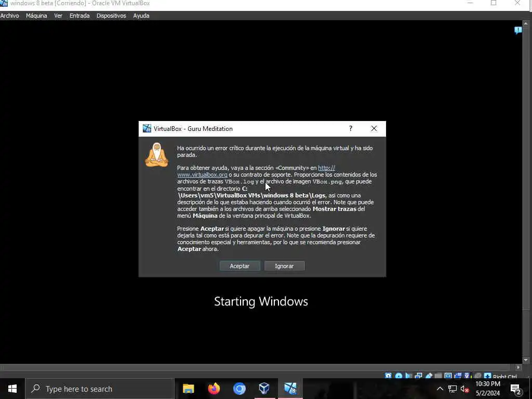Open the Máquina menu
532x399 pixels.
coord(36,16)
